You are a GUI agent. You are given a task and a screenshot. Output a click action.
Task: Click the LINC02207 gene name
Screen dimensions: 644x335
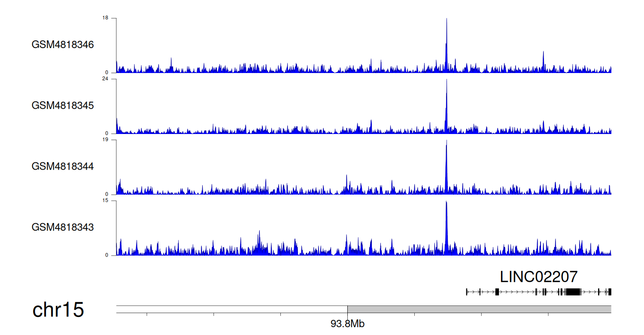click(x=539, y=277)
